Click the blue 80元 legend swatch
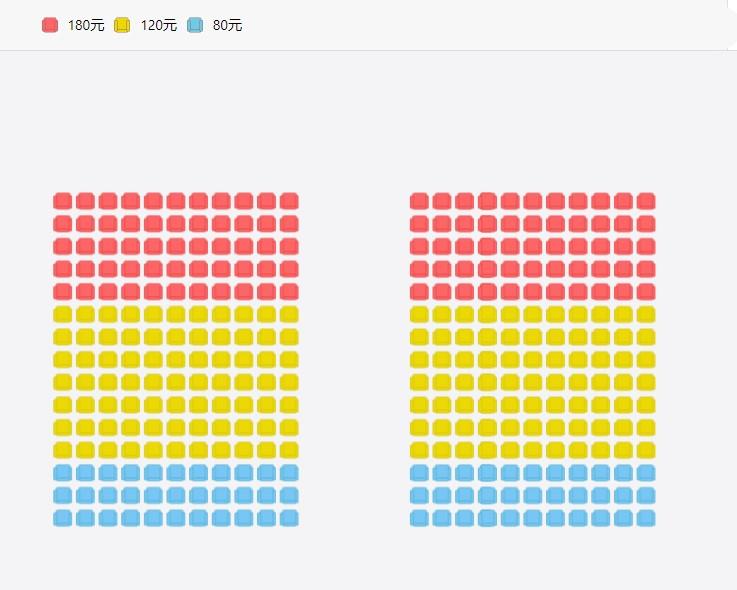Viewport: 737px width, 590px height. pos(195,25)
